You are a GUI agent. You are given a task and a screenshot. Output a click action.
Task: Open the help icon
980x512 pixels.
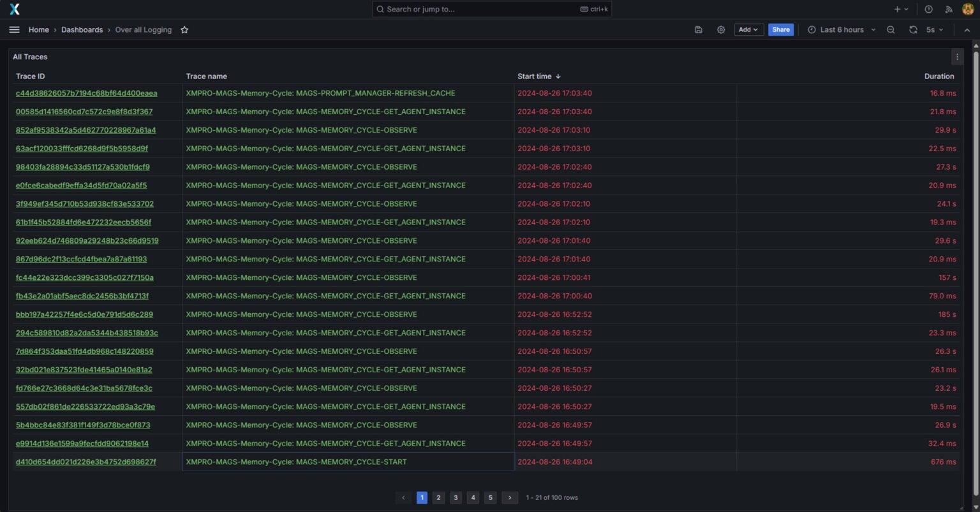pyautogui.click(x=928, y=10)
